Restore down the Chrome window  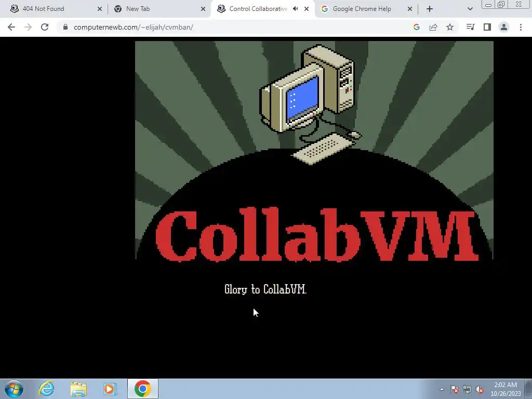[x=501, y=5]
